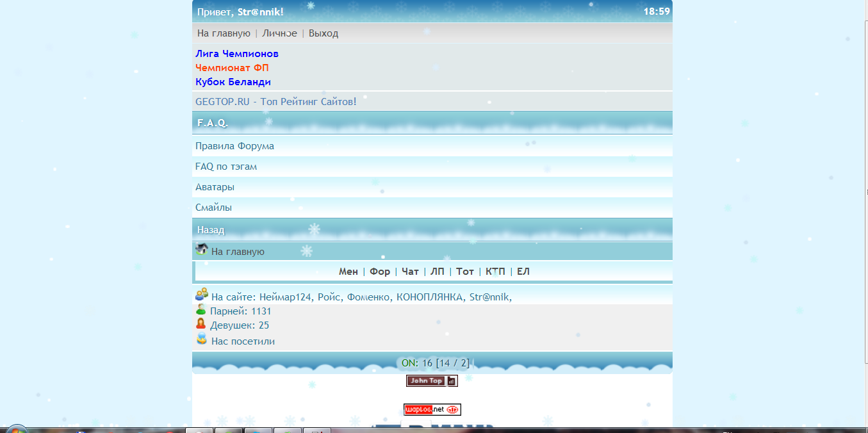
Task: Open the ON: 16 [14 / 2] online counter
Action: coord(436,363)
